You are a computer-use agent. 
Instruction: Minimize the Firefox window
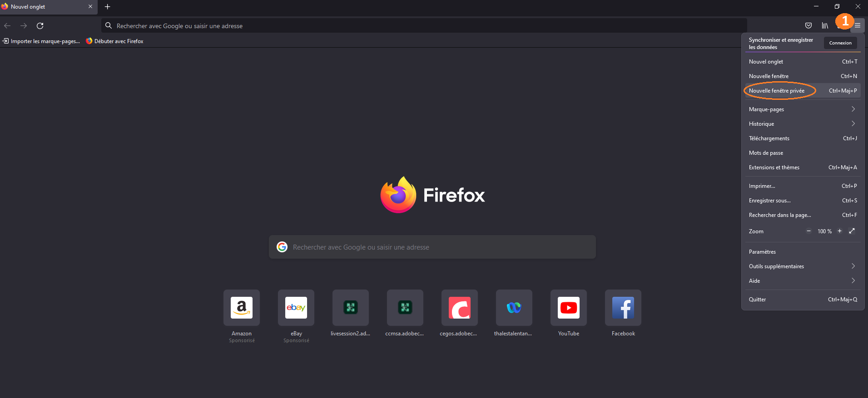tap(816, 6)
